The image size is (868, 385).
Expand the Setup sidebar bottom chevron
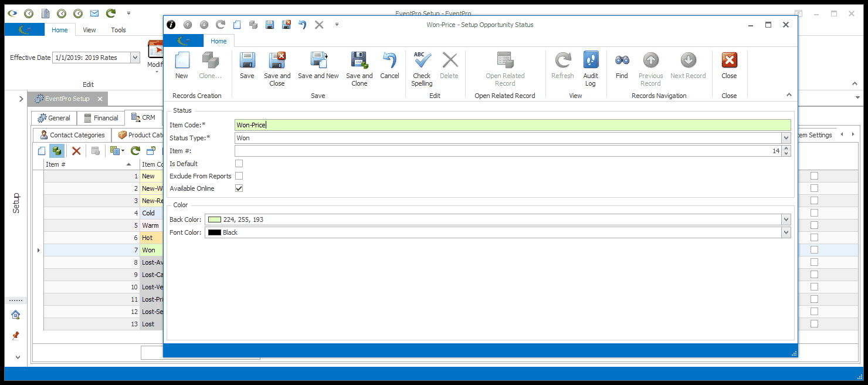(17, 357)
